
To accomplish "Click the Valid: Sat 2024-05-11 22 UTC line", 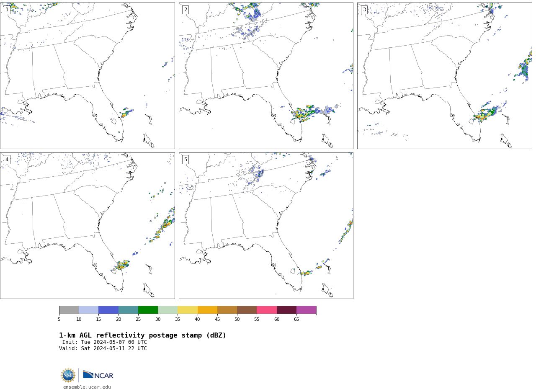I will click(x=103, y=348).
